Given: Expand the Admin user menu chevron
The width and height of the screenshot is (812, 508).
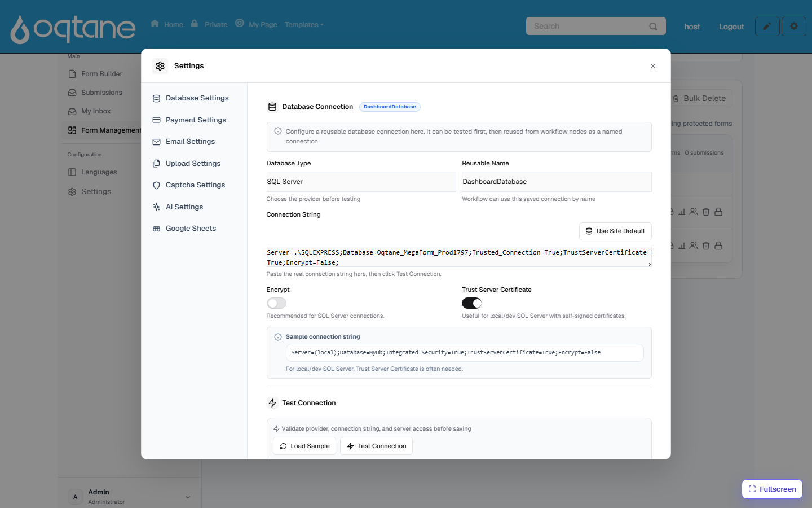Looking at the screenshot, I should point(188,497).
